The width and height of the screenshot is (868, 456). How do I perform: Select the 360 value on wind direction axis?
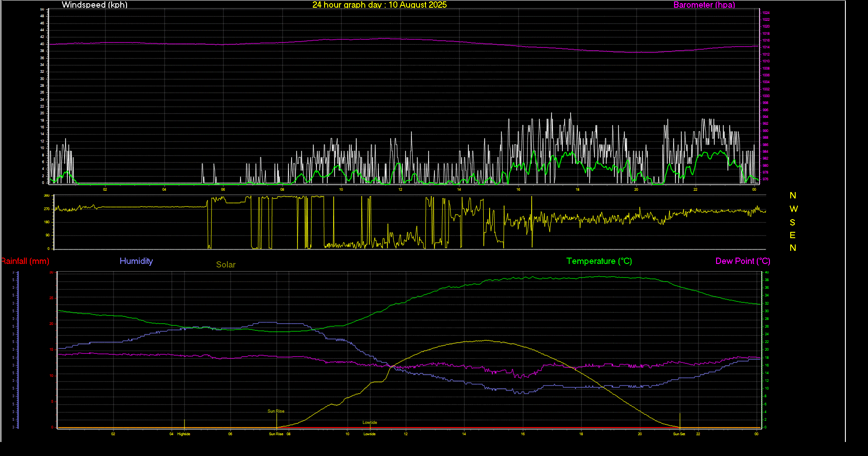pyautogui.click(x=47, y=196)
